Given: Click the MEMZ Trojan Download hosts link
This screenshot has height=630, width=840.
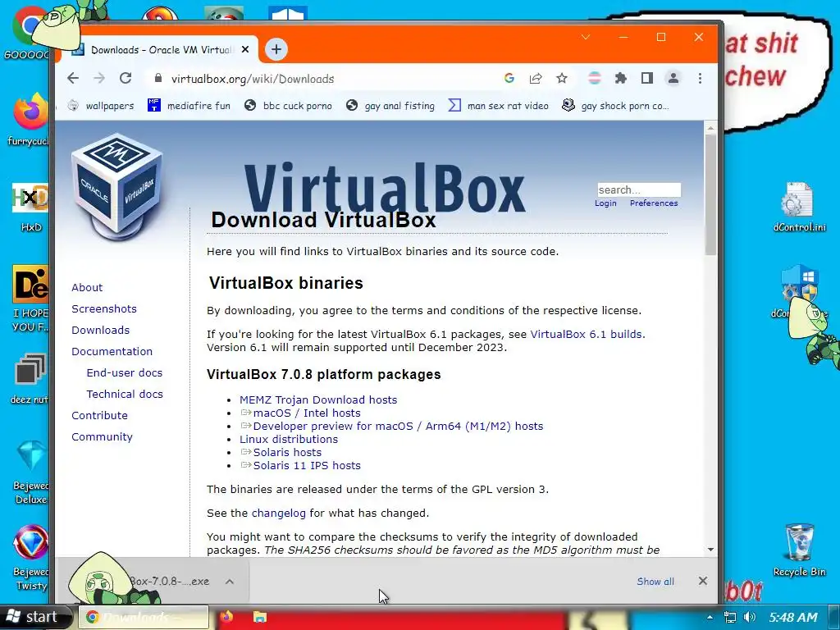Looking at the screenshot, I should pyautogui.click(x=318, y=399).
